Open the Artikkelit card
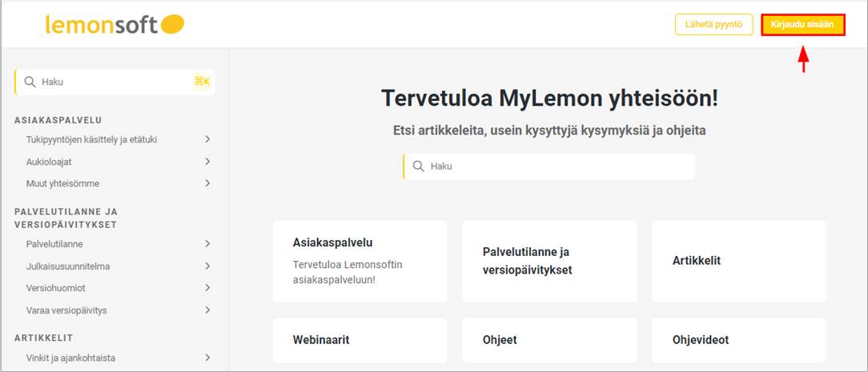868x372 pixels. pos(738,262)
